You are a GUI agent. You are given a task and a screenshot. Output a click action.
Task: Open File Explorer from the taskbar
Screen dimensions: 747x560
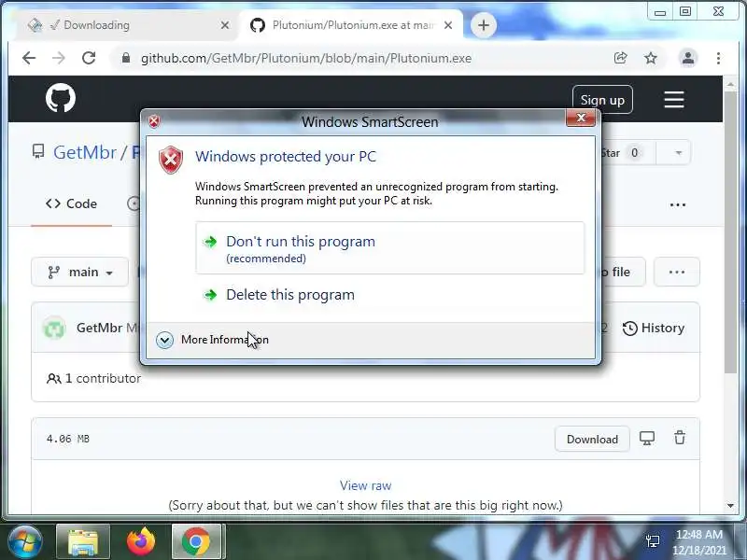83,542
